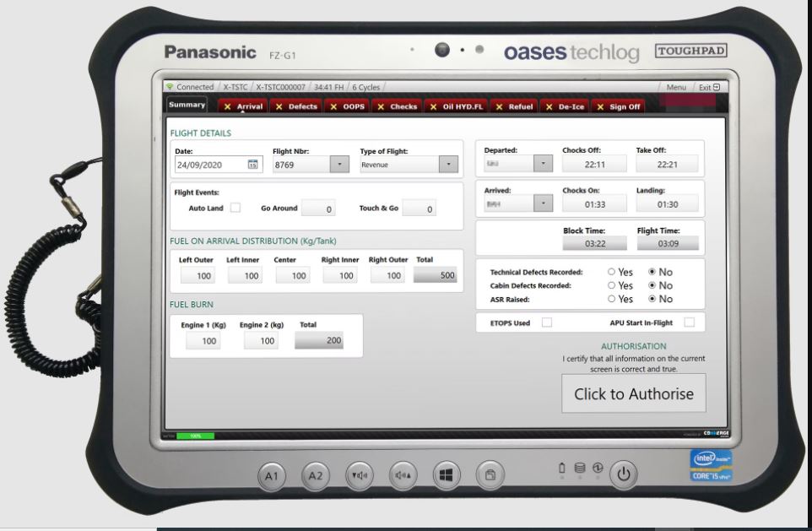Tick the ETOPS Used checkbox
Screen dimensions: 812x531
(x=547, y=322)
